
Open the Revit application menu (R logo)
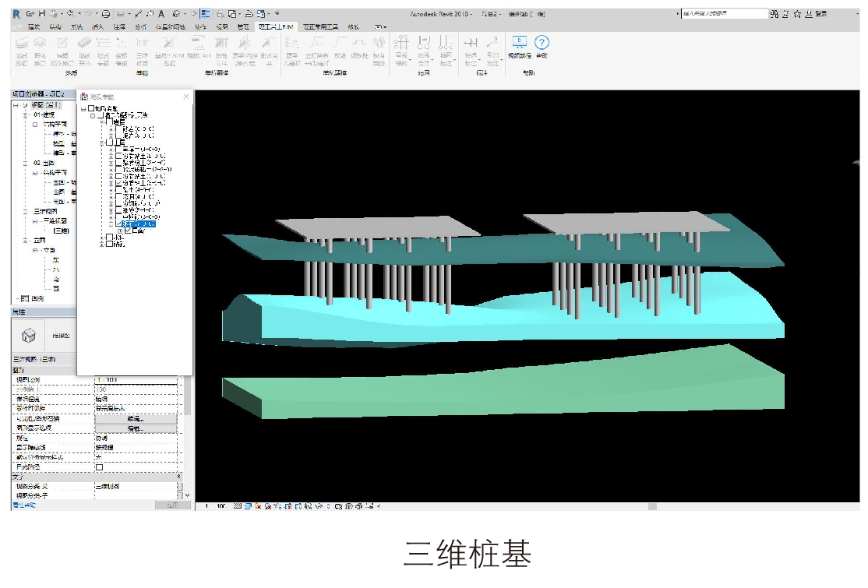(16, 14)
